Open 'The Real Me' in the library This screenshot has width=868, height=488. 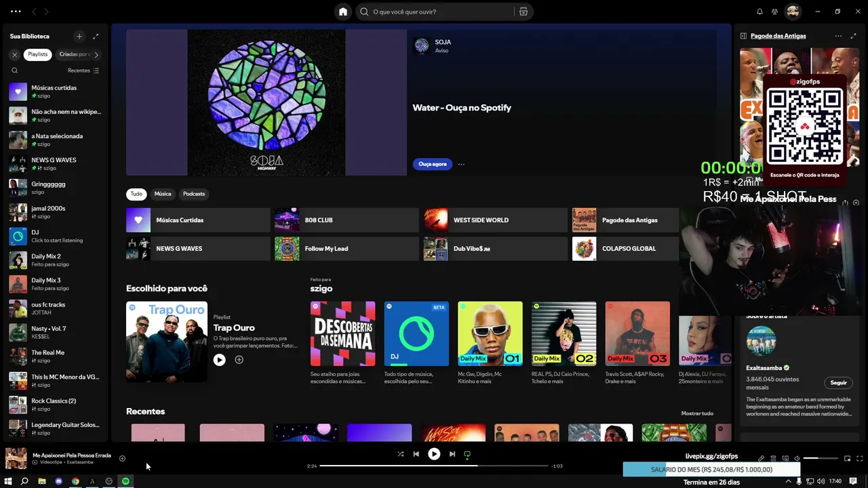[56, 357]
